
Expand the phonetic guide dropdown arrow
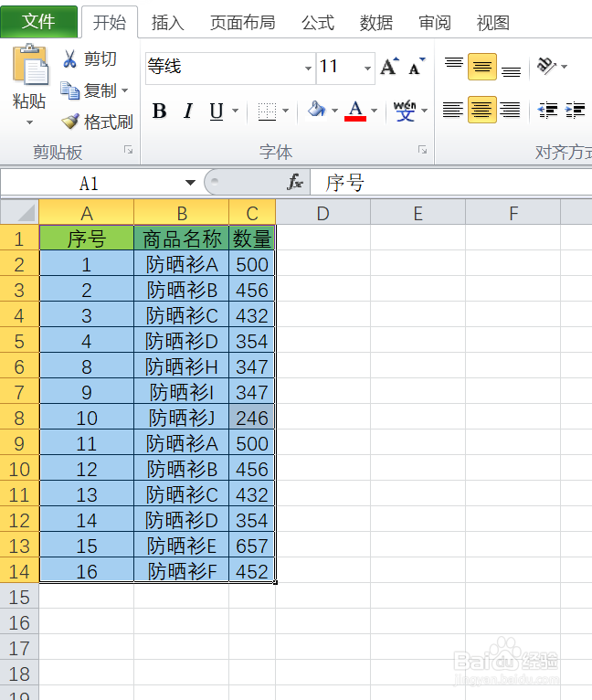point(424,111)
